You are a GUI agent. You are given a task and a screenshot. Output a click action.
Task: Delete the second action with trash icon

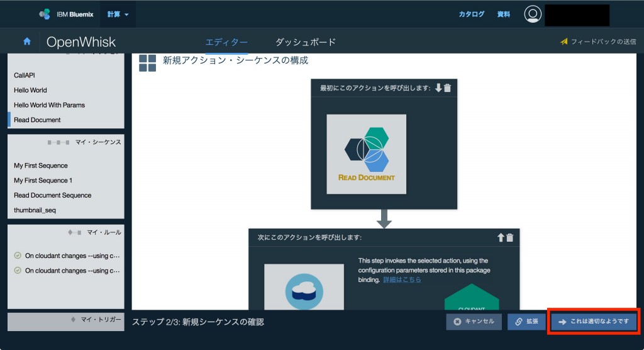coord(509,237)
